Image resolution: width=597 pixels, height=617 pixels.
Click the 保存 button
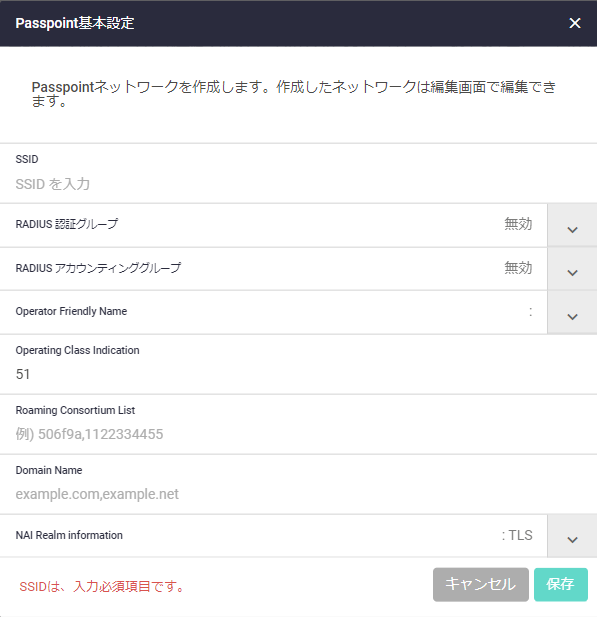pyautogui.click(x=560, y=584)
